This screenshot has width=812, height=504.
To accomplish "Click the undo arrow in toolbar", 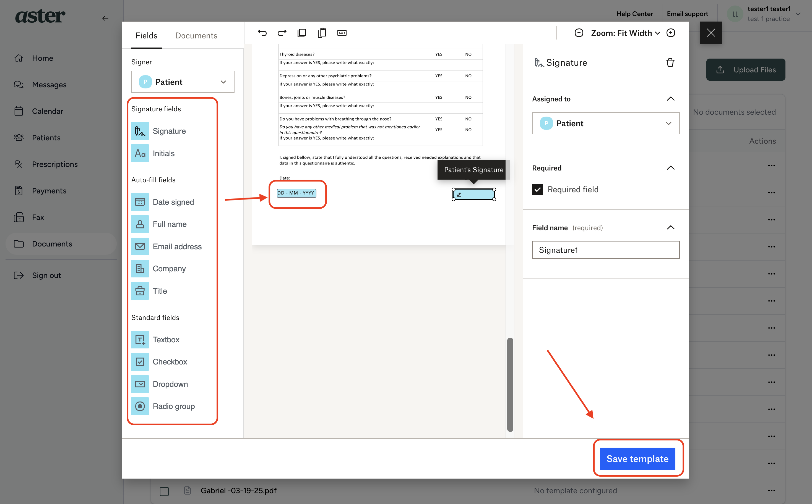I will coord(262,33).
